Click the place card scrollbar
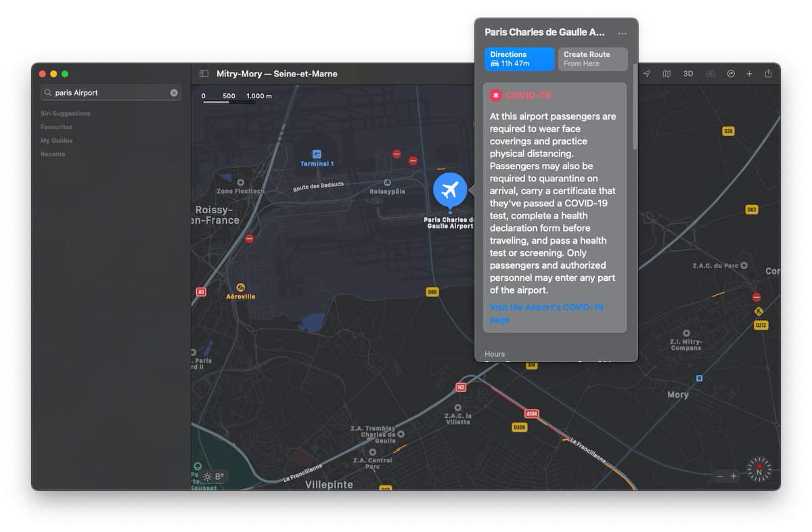The width and height of the screenshot is (812, 532). [x=635, y=106]
